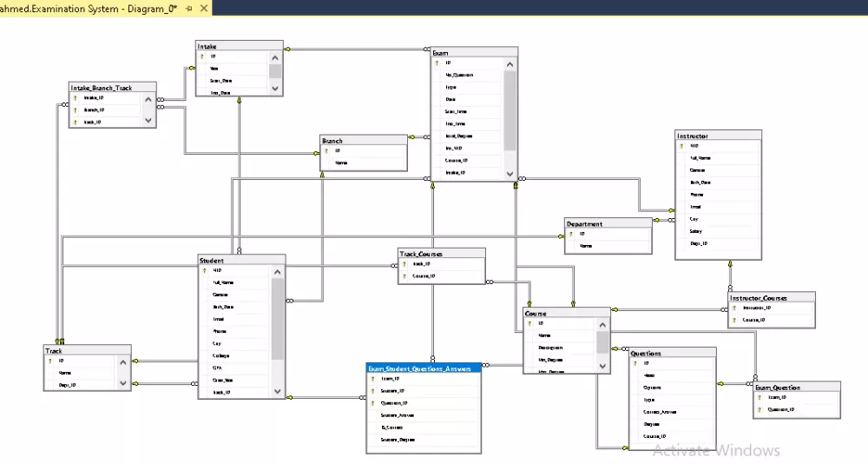This screenshot has width=868, height=464.
Task: Click the Course table scroll-up arrow
Action: (x=602, y=325)
